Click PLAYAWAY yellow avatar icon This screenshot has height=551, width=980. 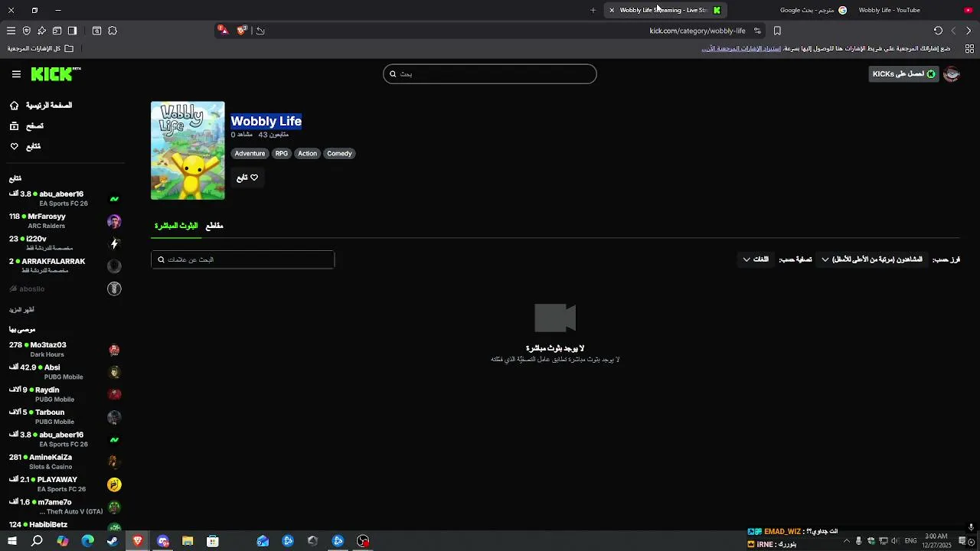(x=114, y=484)
